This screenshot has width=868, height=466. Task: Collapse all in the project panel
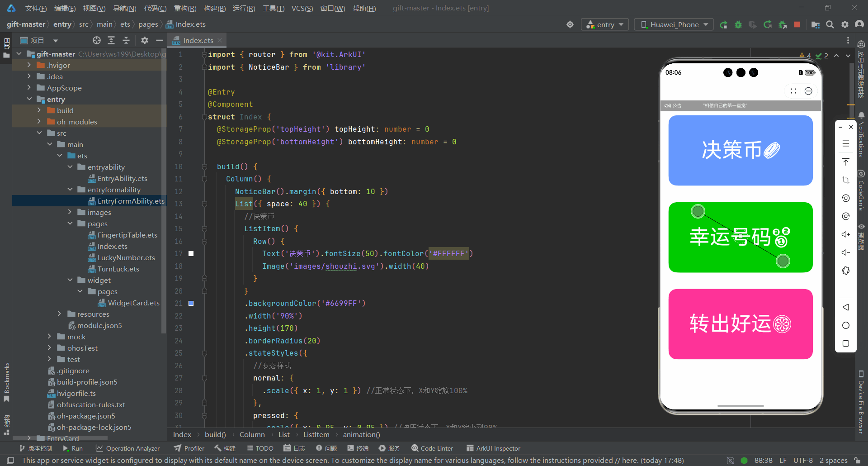(x=126, y=41)
